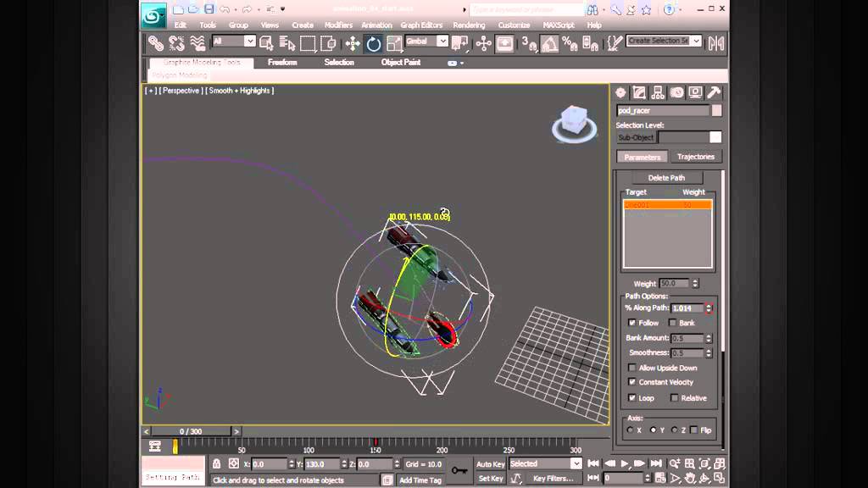The width and height of the screenshot is (868, 488).
Task: Click the Save file icon in title bar
Action: [209, 8]
